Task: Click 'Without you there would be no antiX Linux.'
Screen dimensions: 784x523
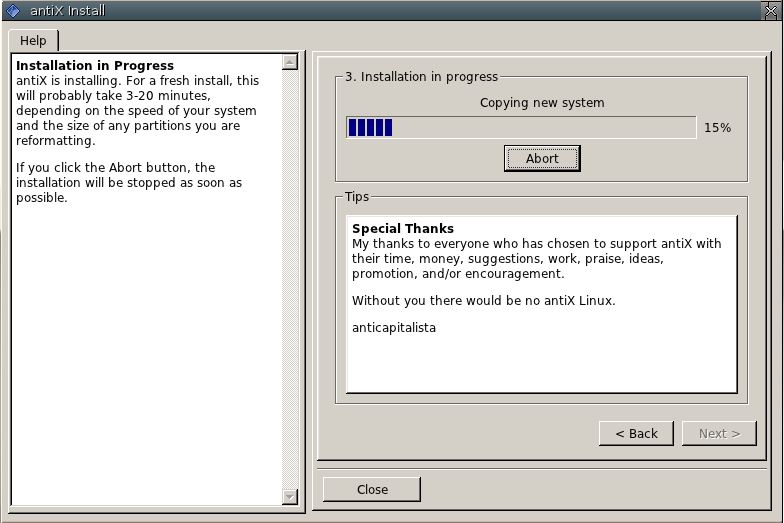Action: (484, 300)
